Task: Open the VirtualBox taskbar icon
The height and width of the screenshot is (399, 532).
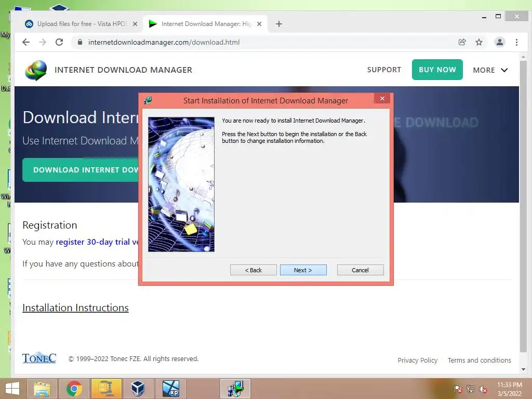Action: 138,389
